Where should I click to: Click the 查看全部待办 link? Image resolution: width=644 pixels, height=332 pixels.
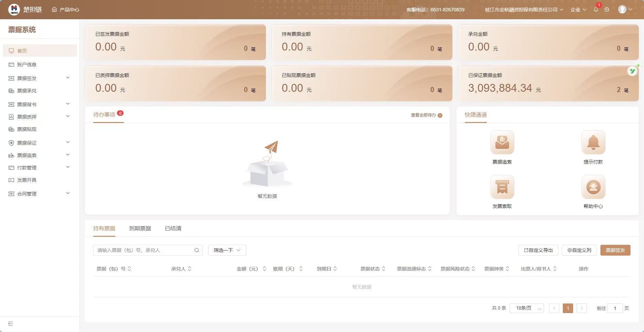coord(426,115)
